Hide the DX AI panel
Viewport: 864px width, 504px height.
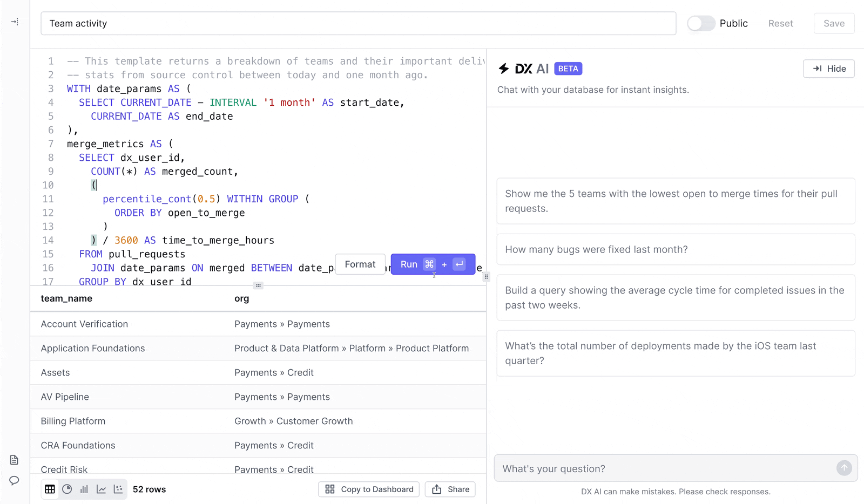828,69
